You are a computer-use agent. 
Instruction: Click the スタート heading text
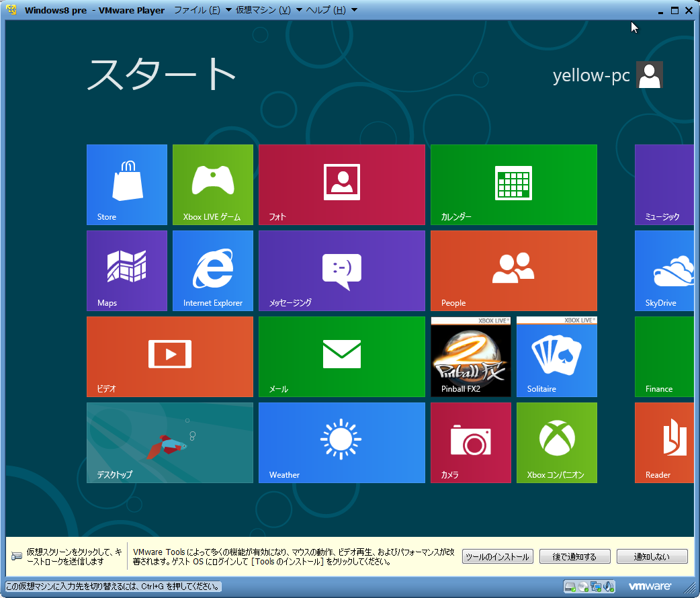tap(161, 74)
